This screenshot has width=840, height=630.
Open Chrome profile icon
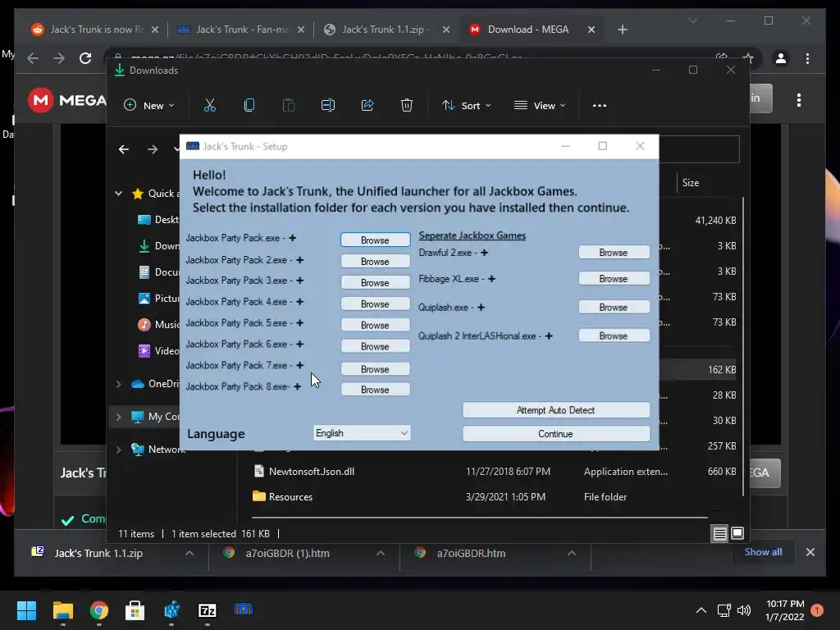pyautogui.click(x=781, y=58)
